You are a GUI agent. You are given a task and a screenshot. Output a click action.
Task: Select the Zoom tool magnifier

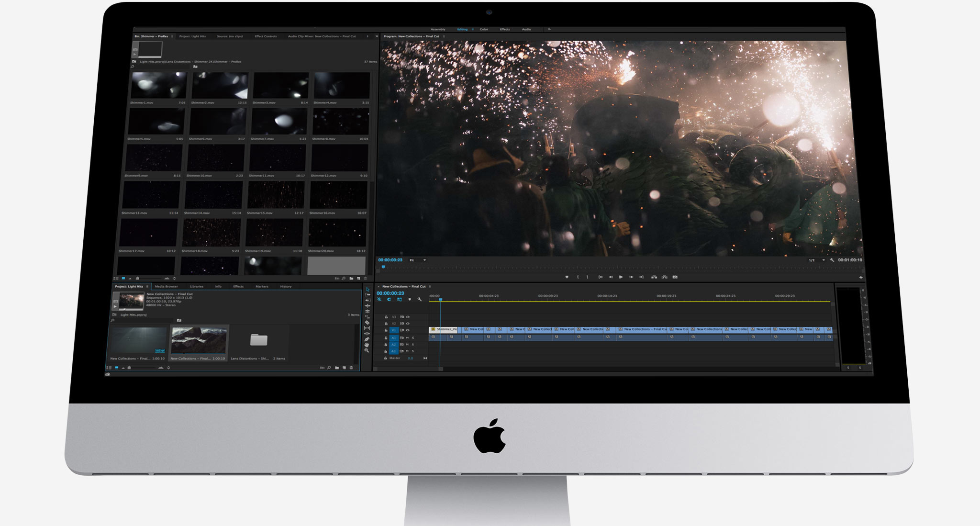[367, 351]
